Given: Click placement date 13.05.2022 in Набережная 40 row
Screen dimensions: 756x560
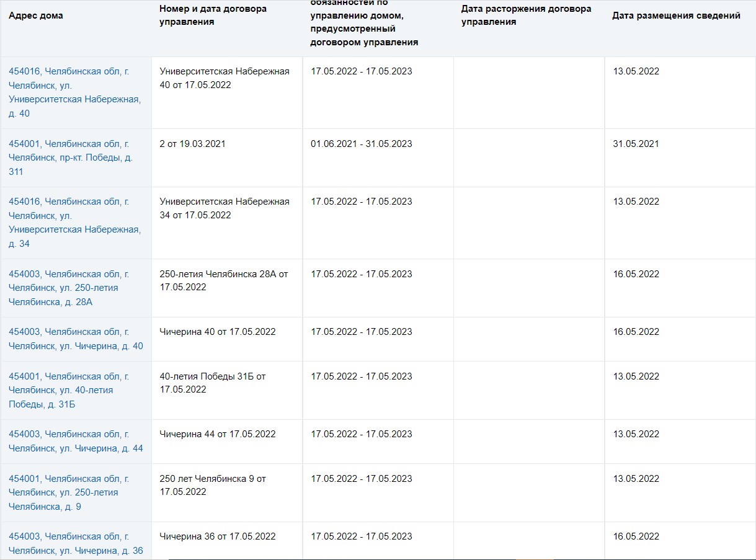Looking at the screenshot, I should (x=636, y=71).
